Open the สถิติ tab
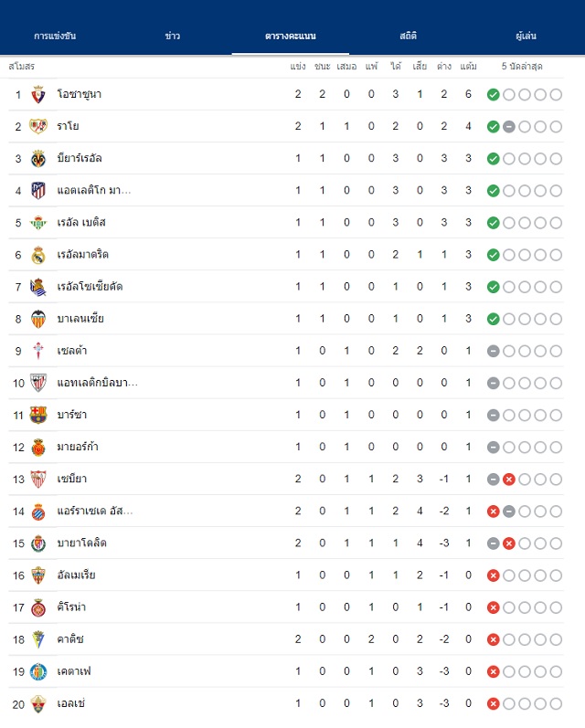Viewport: 585px width, 728px height. pyautogui.click(x=408, y=36)
